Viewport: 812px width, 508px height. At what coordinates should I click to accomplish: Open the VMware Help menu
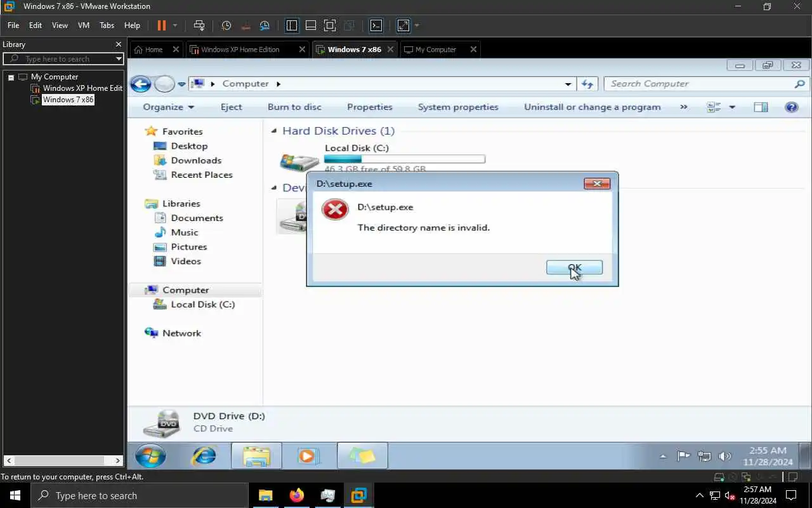pos(132,25)
